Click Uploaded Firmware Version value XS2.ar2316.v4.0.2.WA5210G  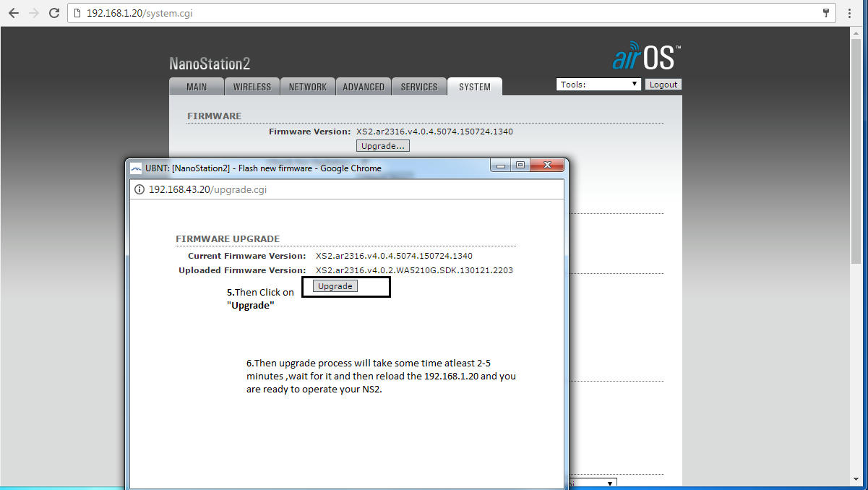(414, 270)
